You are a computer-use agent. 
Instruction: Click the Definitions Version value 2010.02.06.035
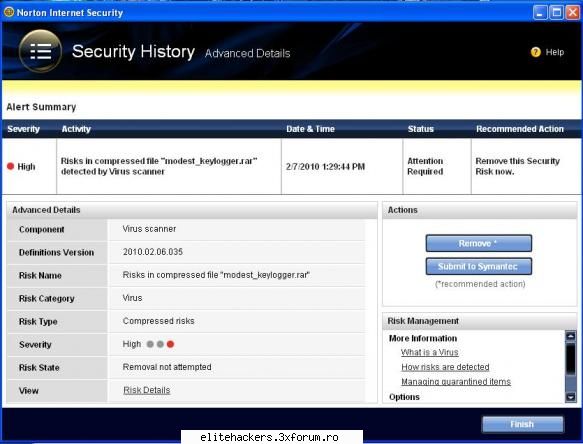pyautogui.click(x=153, y=252)
